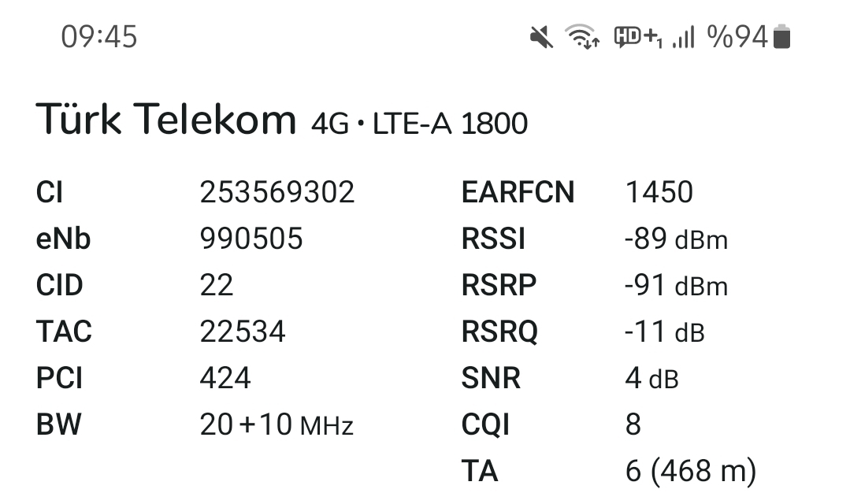Viewport: 850px width, 504px height.
Task: Tap the TA 6 (468 m) value
Action: coord(691,471)
